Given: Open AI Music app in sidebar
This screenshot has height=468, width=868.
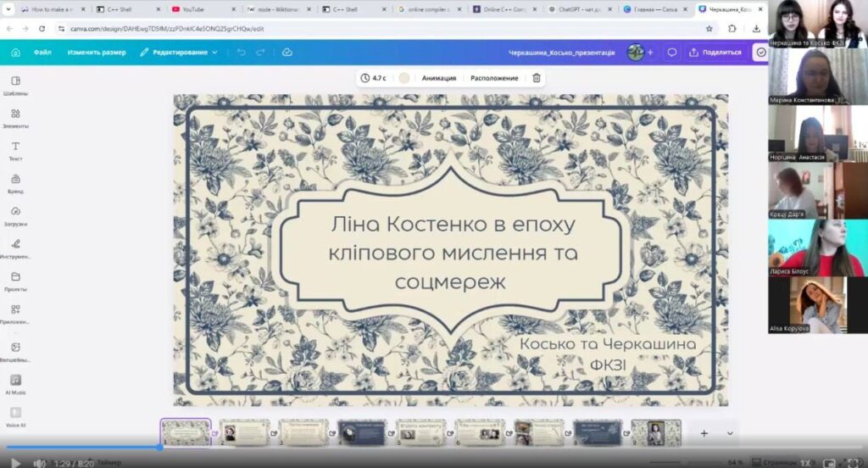Looking at the screenshot, I should 15,384.
